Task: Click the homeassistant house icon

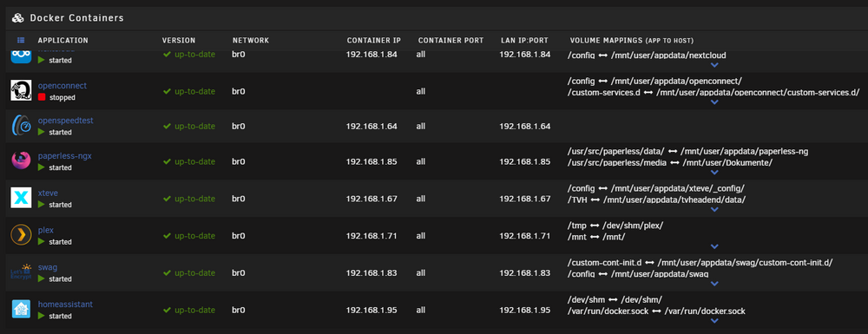Action: [21, 309]
